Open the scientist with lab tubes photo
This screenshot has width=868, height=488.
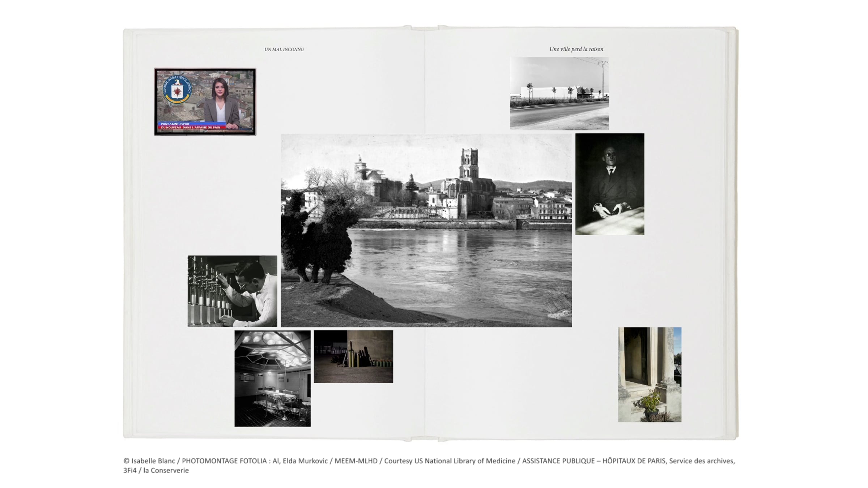tap(232, 291)
